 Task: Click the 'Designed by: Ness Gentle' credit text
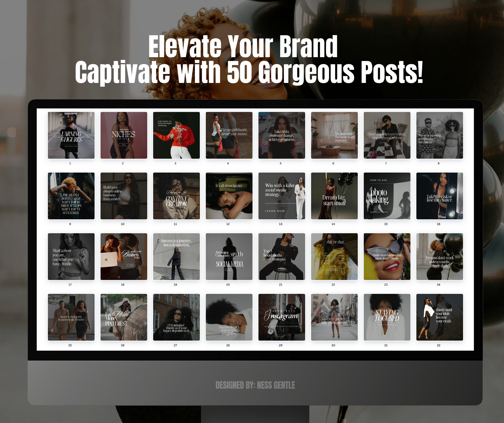tap(255, 385)
